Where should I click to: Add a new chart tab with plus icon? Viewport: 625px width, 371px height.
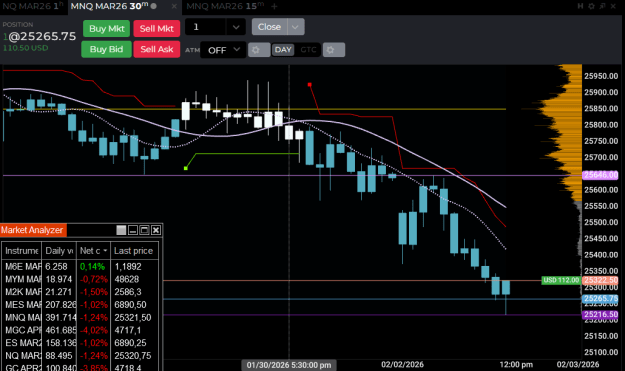tap(274, 6)
